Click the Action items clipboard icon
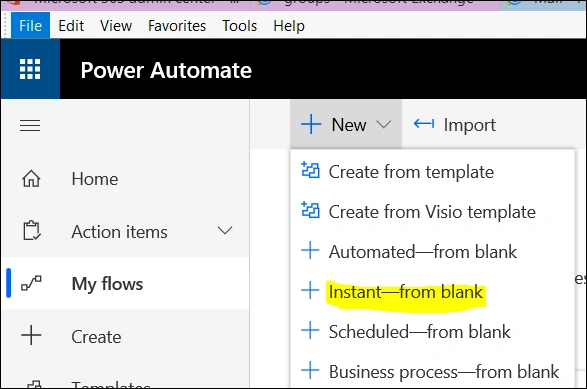This screenshot has height=389, width=587. [x=32, y=231]
